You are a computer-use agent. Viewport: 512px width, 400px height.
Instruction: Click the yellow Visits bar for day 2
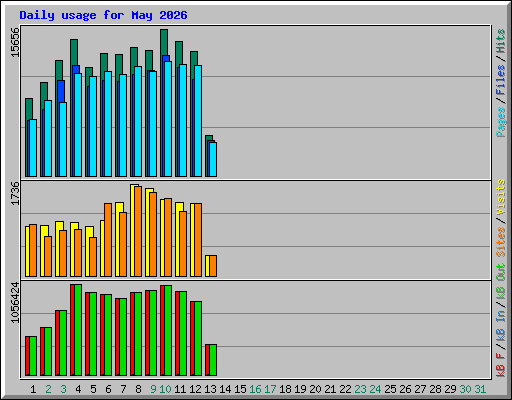click(43, 251)
